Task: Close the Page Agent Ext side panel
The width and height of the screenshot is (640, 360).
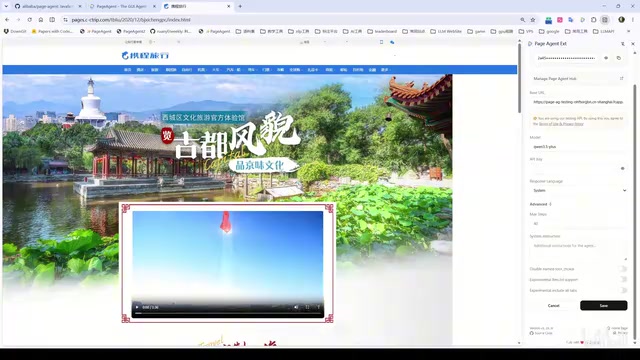Action: point(633,44)
